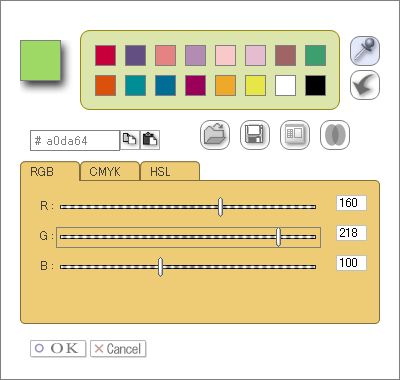Open palette with the folder icon
This screenshot has height=380, width=400.
coord(215,135)
